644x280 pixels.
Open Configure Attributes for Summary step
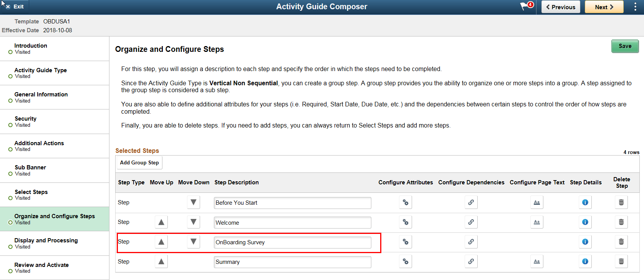[406, 261]
